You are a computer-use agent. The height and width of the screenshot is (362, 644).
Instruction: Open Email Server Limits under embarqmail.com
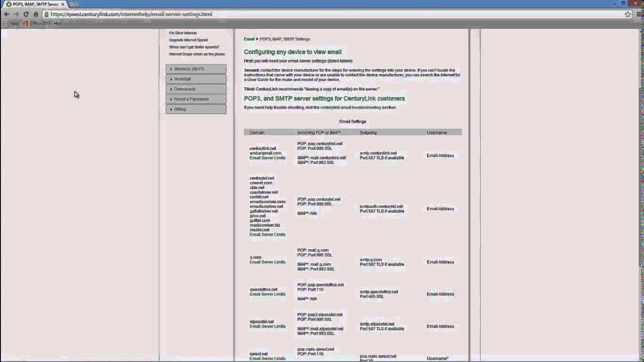pyautogui.click(x=267, y=158)
